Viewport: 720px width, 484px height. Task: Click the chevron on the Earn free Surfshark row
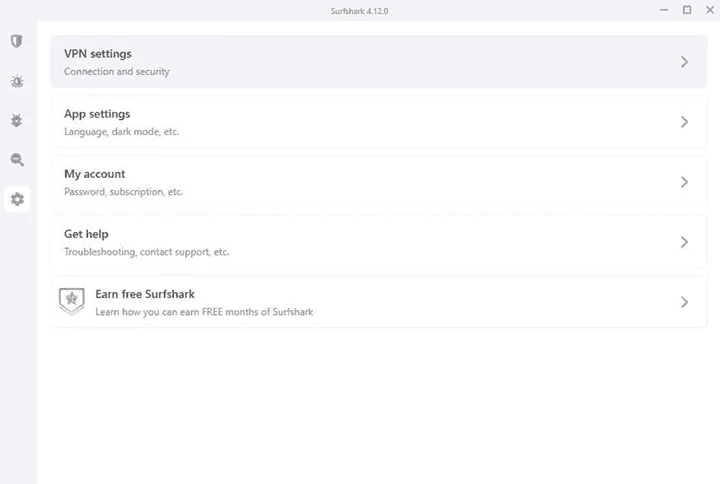[684, 302]
